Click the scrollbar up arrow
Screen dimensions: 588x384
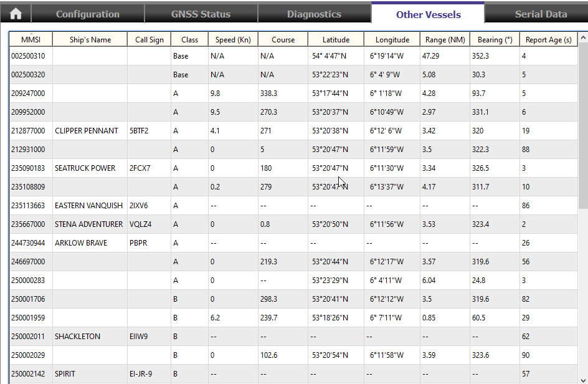(x=583, y=37)
